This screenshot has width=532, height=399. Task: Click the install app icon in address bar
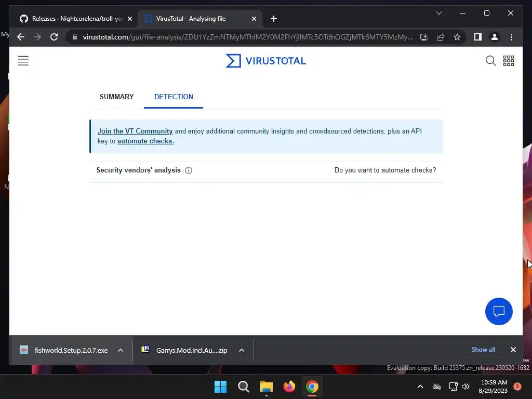coord(424,37)
